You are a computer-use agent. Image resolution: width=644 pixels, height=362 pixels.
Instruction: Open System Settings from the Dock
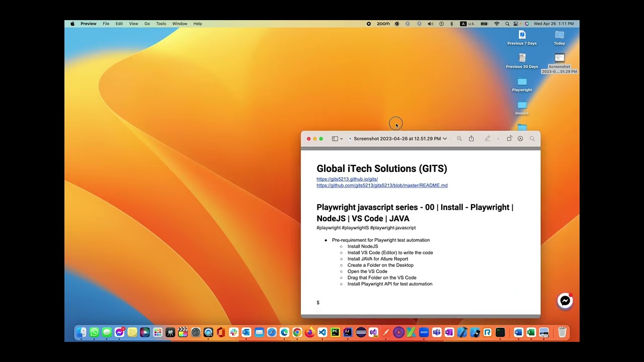pos(196,332)
